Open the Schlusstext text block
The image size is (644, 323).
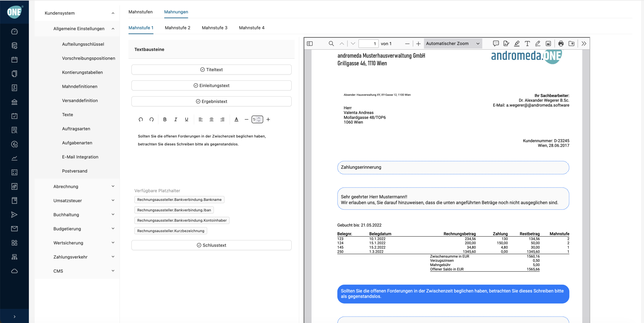coord(211,245)
